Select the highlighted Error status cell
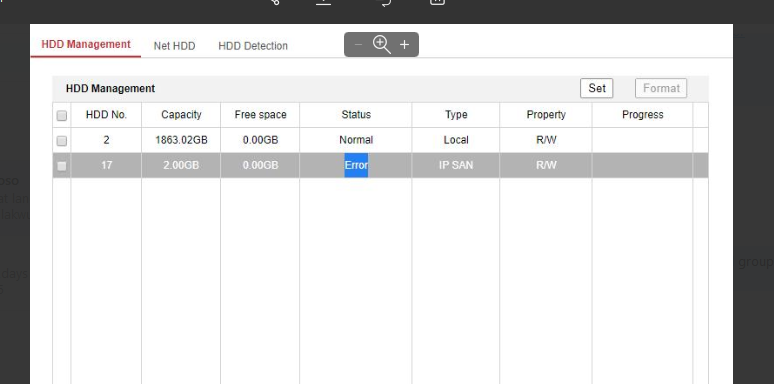774x384 pixels. (x=356, y=165)
